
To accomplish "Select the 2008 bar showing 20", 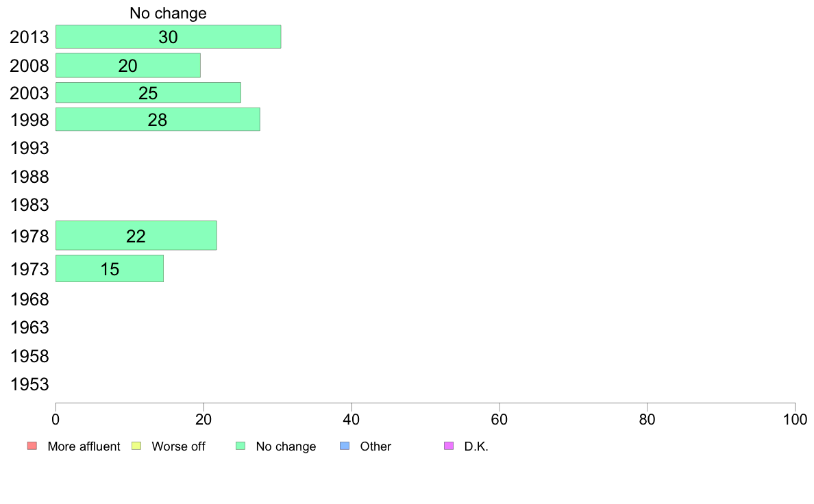I will 127,66.
